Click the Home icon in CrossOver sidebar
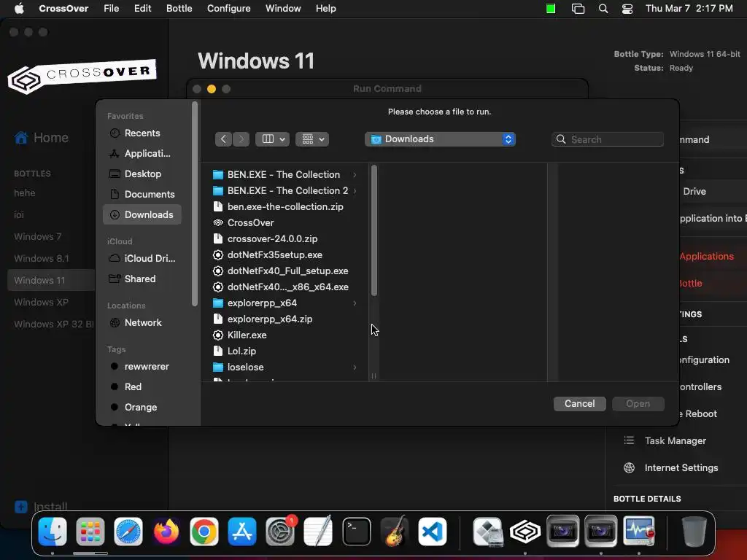Screen dimensions: 747x560 point(21,138)
